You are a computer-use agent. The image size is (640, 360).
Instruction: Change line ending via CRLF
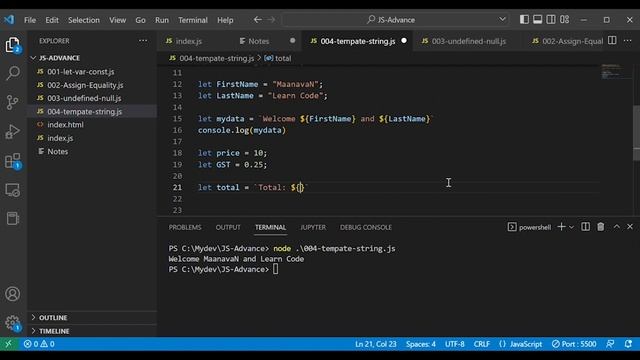point(482,344)
